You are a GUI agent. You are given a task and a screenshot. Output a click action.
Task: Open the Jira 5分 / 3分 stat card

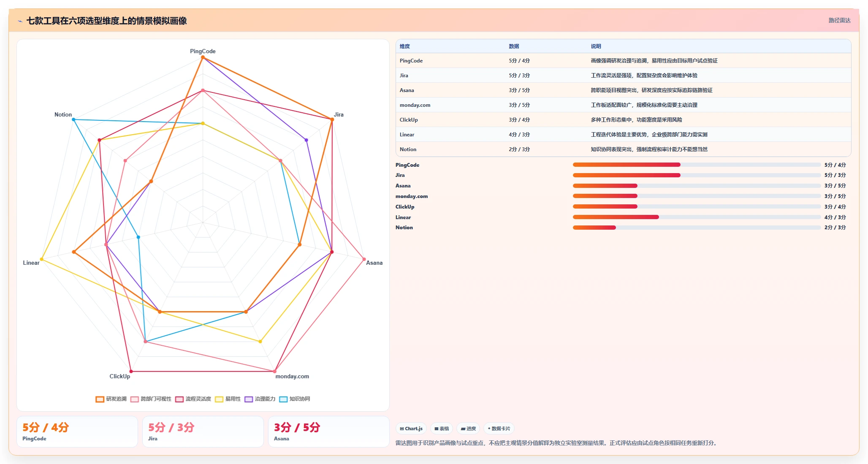click(203, 431)
